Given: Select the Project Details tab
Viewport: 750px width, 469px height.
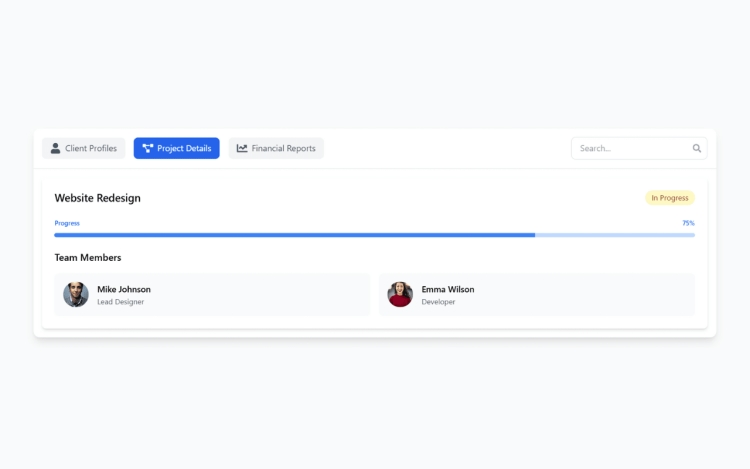Looking at the screenshot, I should (176, 148).
